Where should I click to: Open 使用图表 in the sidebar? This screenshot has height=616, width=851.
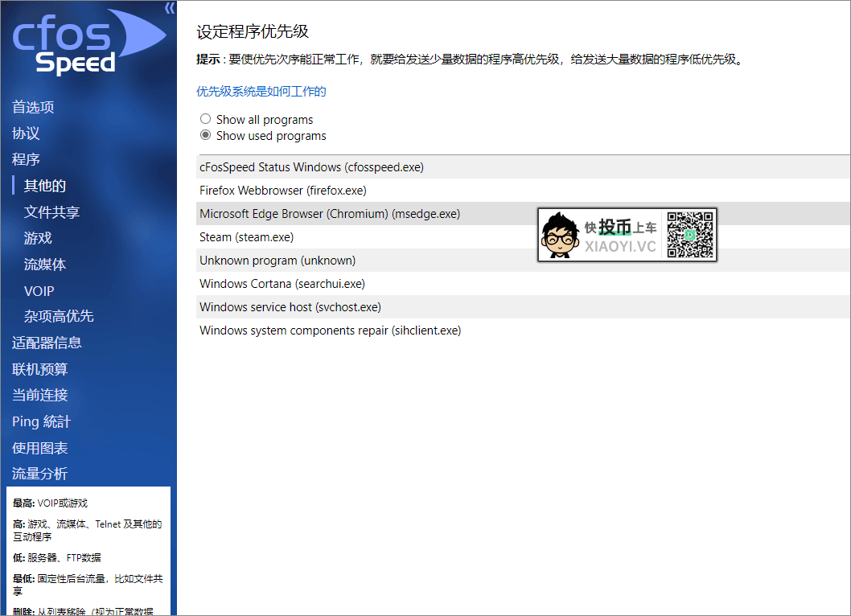40,448
